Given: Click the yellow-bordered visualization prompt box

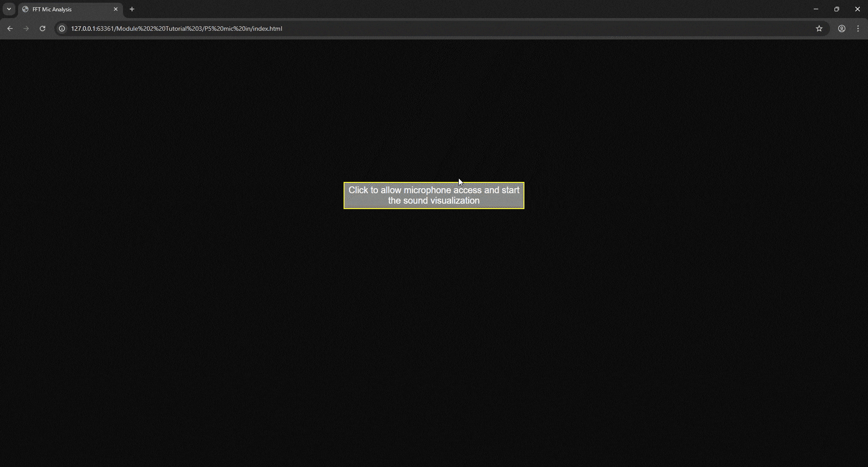Looking at the screenshot, I should (434, 195).
